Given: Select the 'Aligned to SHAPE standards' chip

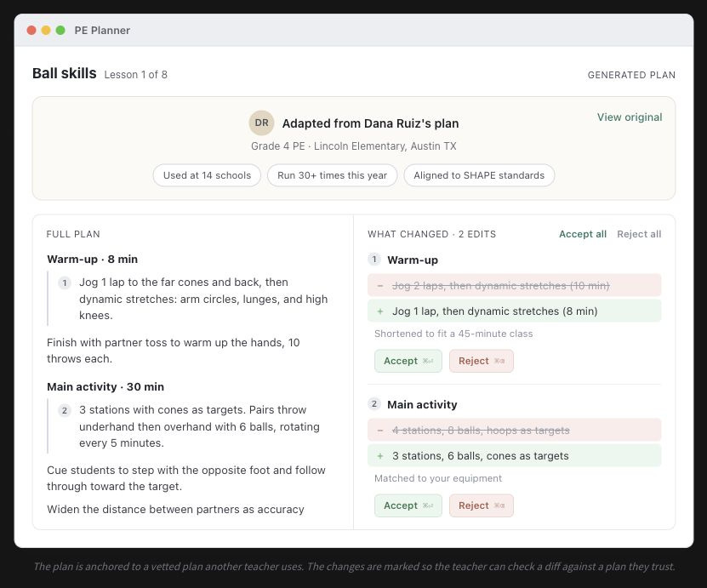Looking at the screenshot, I should click(479, 175).
